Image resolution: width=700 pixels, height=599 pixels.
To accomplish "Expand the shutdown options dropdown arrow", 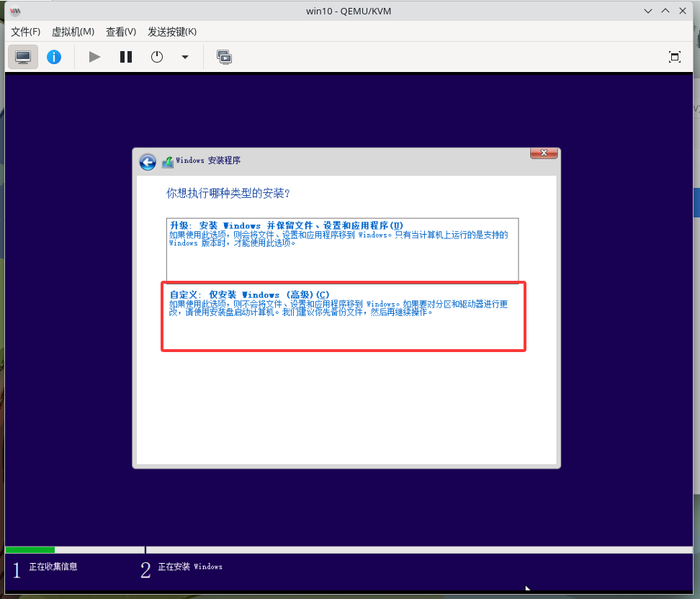I will click(x=185, y=57).
